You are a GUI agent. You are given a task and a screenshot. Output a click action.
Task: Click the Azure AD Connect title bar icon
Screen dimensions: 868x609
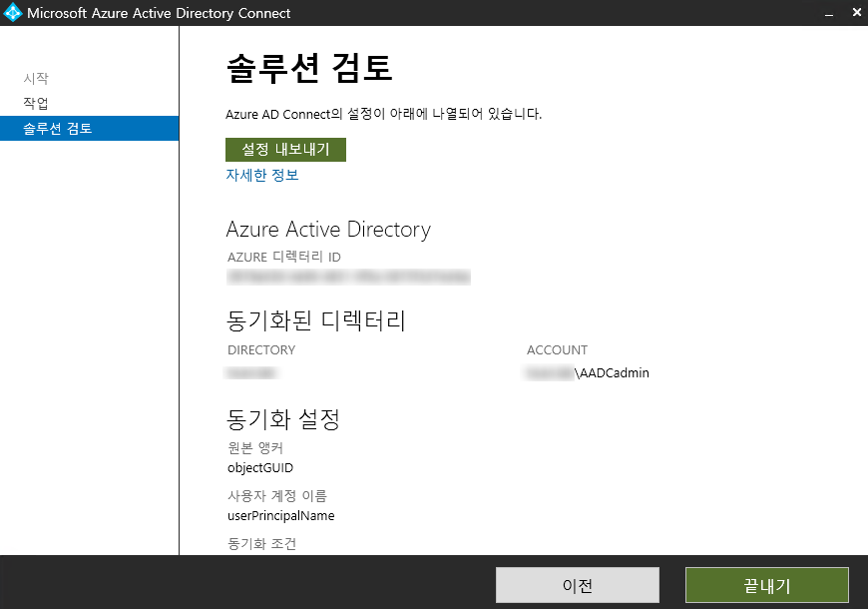(13, 13)
